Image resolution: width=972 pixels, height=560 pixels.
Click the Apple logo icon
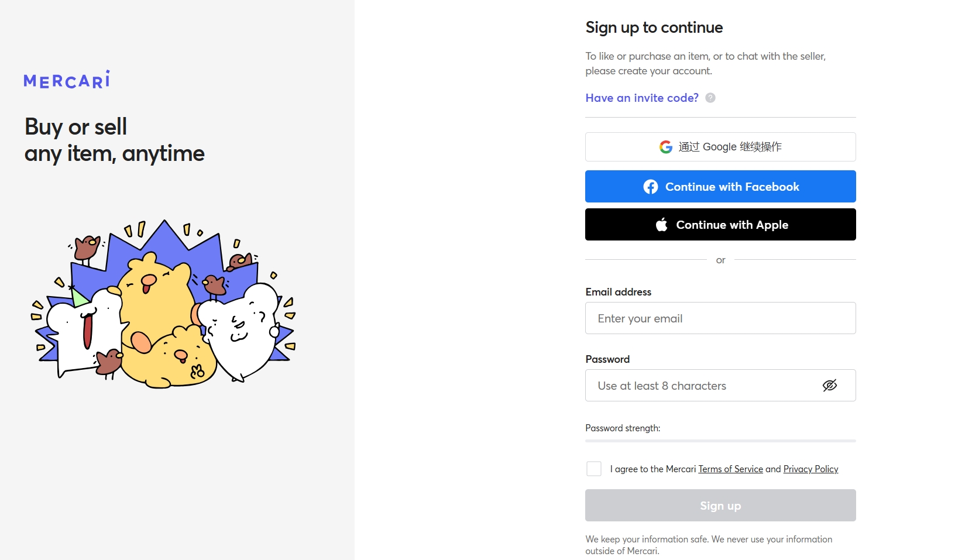(661, 225)
